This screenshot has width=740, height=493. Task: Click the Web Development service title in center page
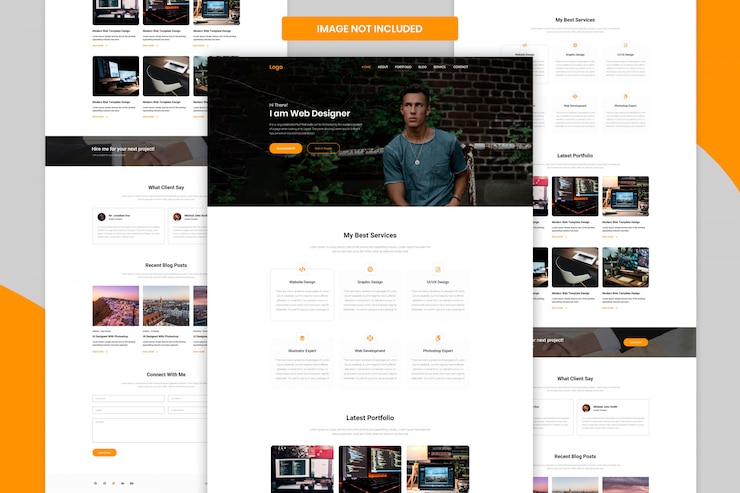pyautogui.click(x=370, y=351)
